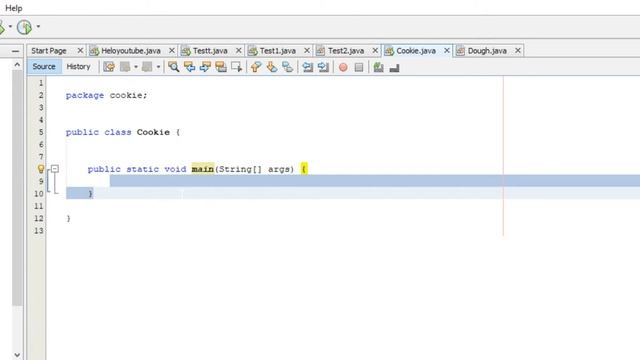Switch to the Test1.java tab
The width and height of the screenshot is (640, 360).
coord(278,51)
